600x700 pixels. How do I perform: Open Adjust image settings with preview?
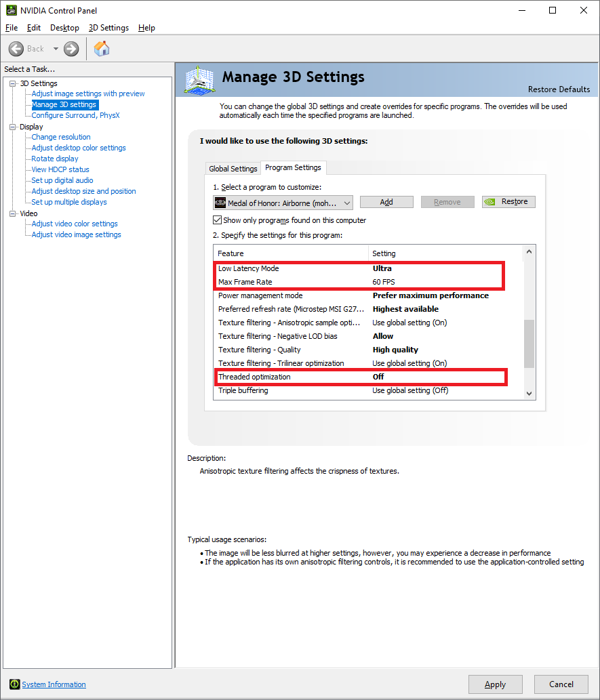pos(88,94)
